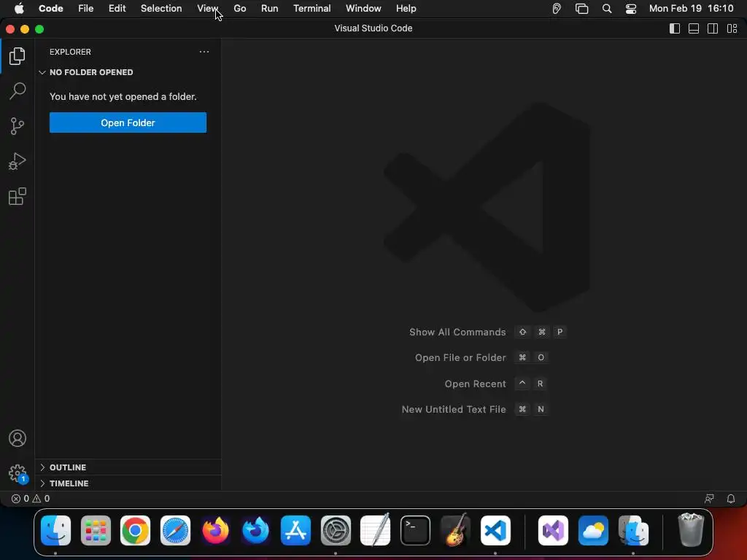Click the Open Folder button
This screenshot has height=560, width=747.
pyautogui.click(x=128, y=122)
